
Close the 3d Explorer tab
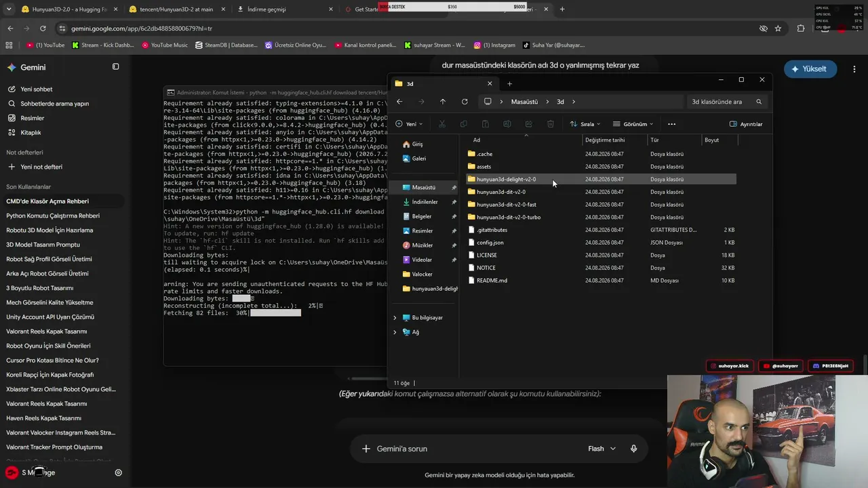point(490,84)
